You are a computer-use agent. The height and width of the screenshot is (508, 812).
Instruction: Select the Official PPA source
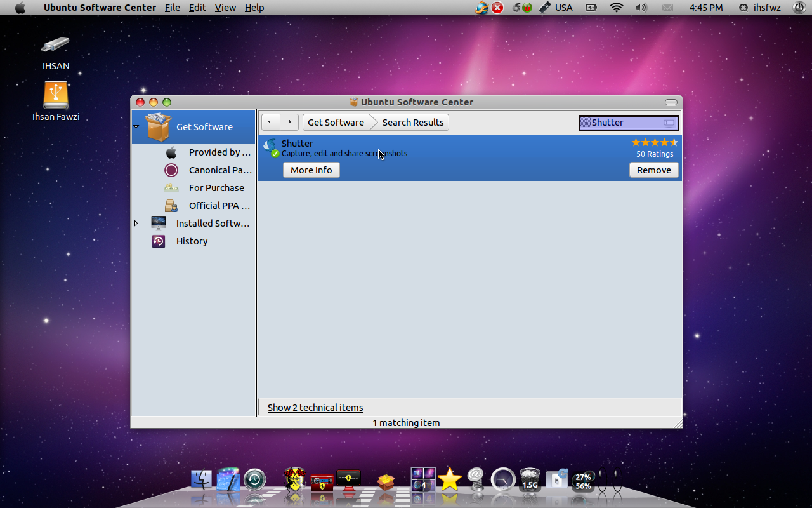click(x=208, y=206)
